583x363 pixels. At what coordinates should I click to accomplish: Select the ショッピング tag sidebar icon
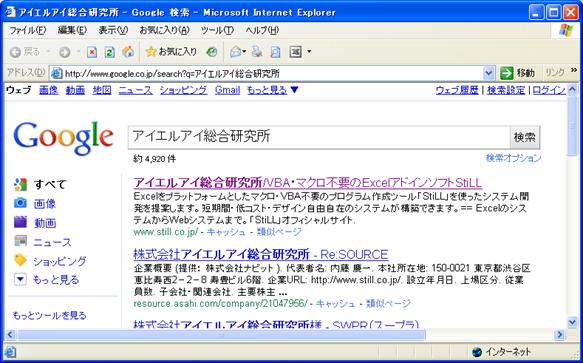pyautogui.click(x=20, y=260)
